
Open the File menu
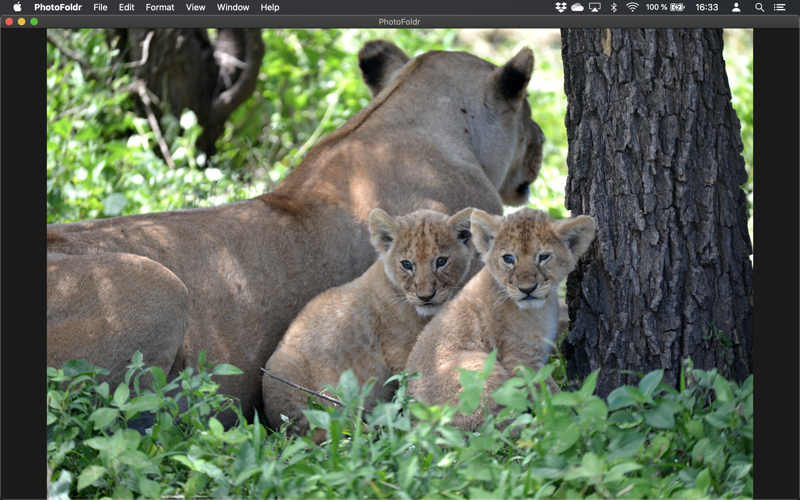pos(101,7)
